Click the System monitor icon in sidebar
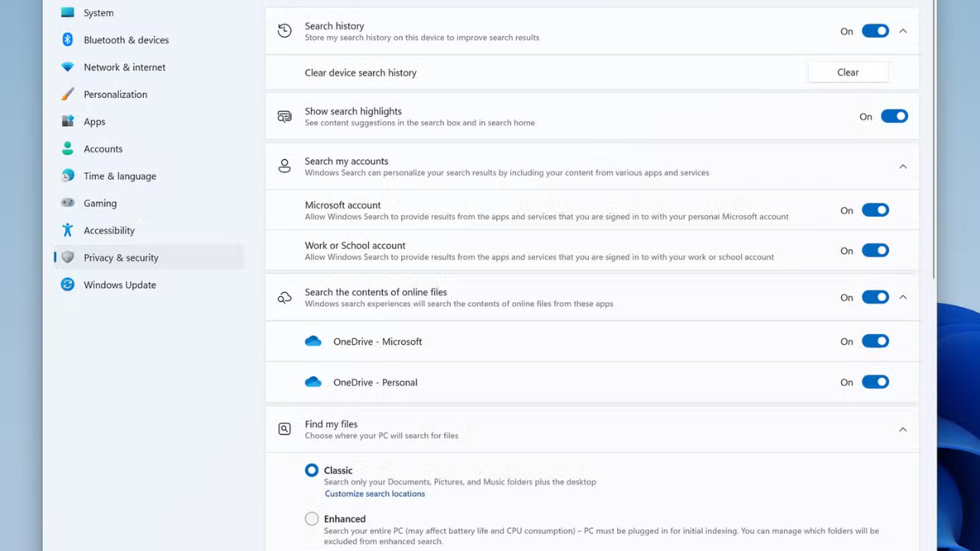 coord(67,12)
